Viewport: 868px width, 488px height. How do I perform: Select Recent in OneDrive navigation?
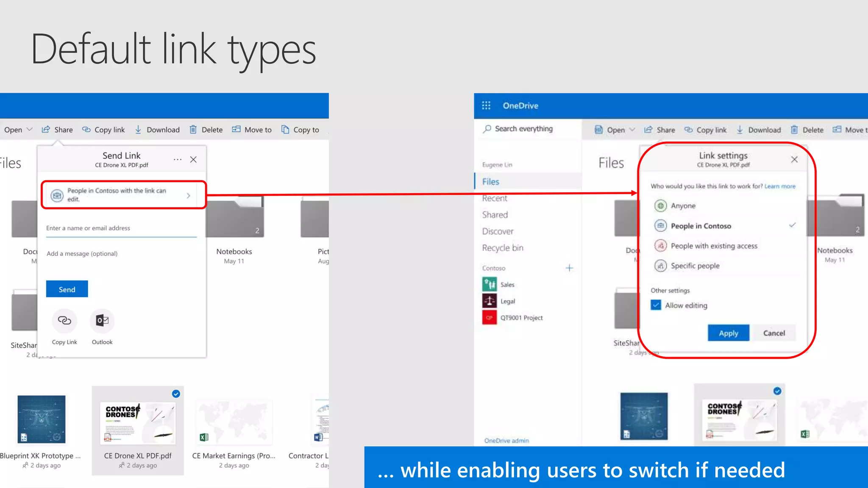pyautogui.click(x=495, y=198)
